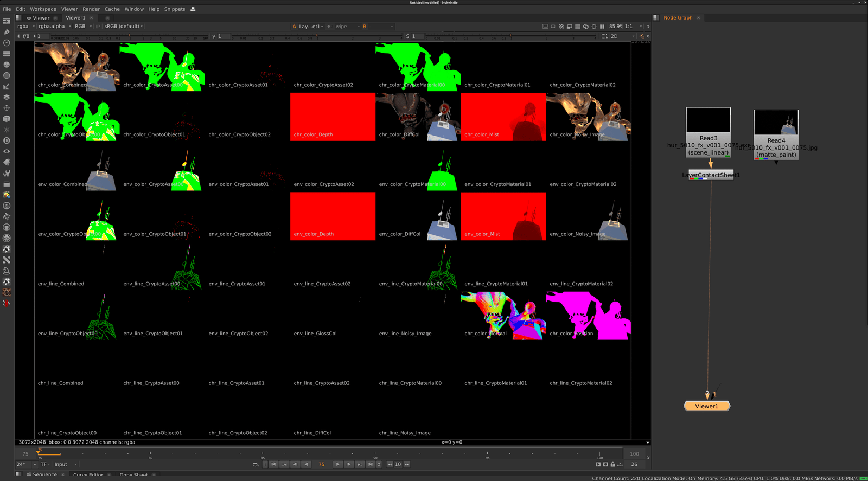Select the LayerContactSheet1 node

(x=711, y=175)
